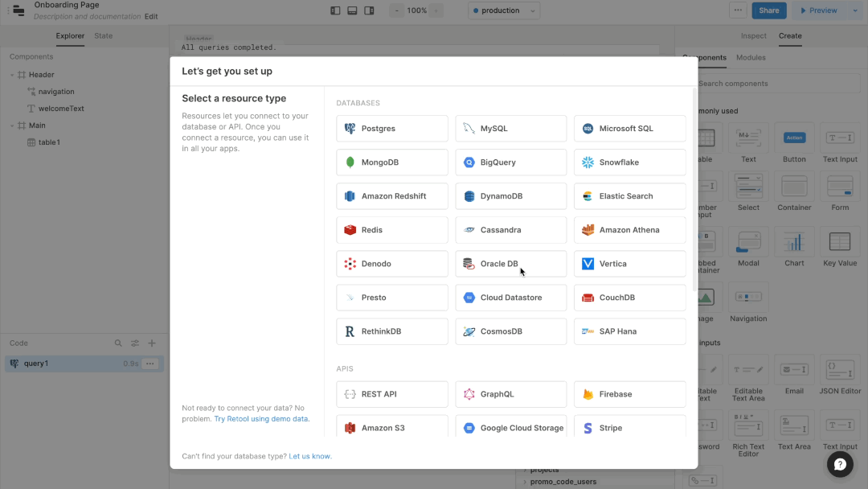Click the Share button

(768, 10)
